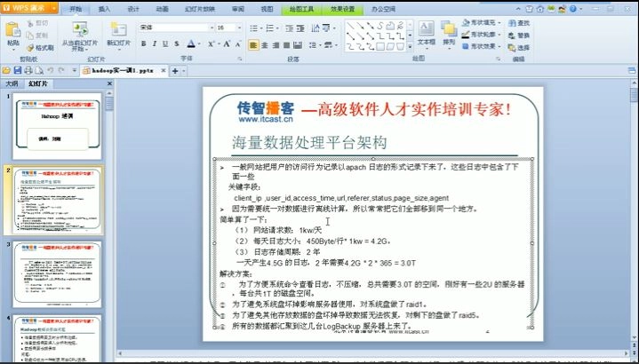The image size is (639, 364).
Task: Toggle Bold formatting
Action: [x=143, y=44]
